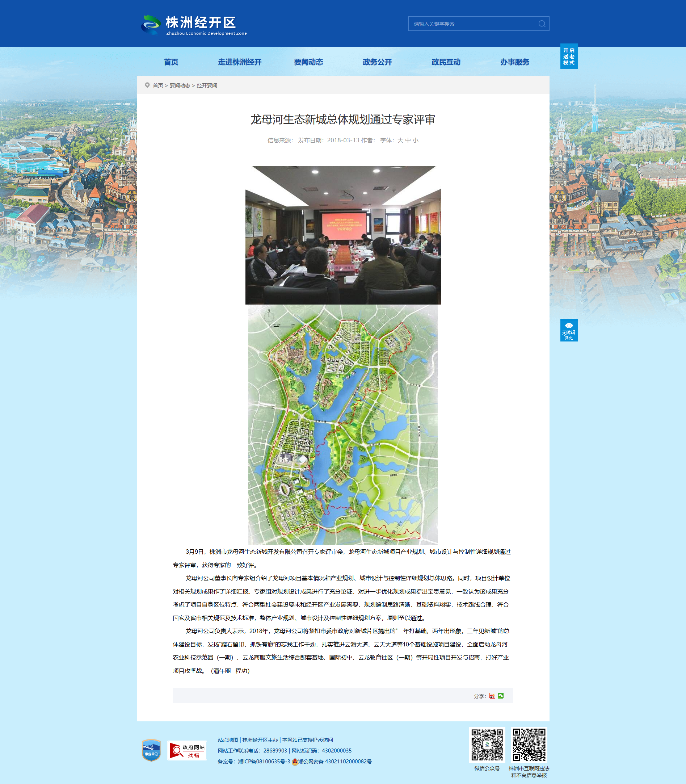The image size is (686, 784).
Task: Click the search magnifier icon
Action: [542, 24]
